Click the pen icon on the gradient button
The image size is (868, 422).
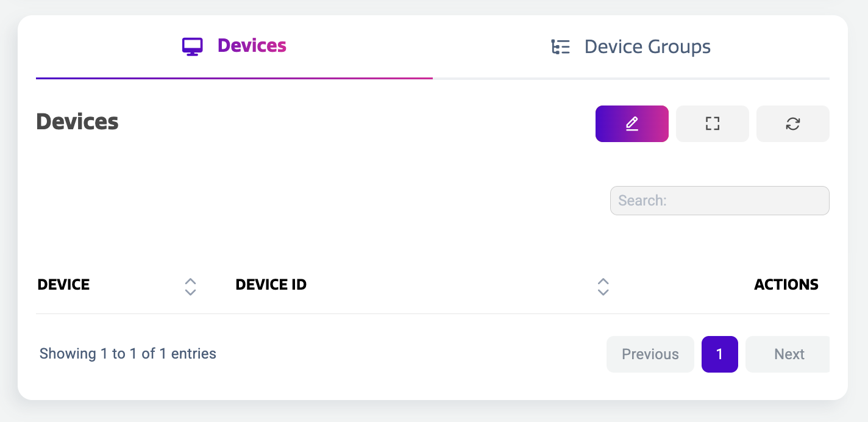(632, 124)
